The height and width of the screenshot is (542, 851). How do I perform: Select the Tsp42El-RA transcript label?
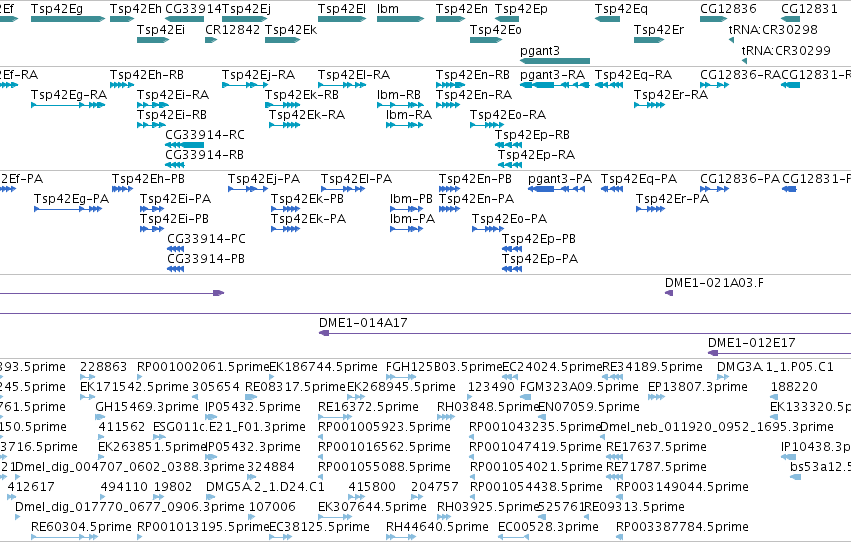tap(354, 75)
